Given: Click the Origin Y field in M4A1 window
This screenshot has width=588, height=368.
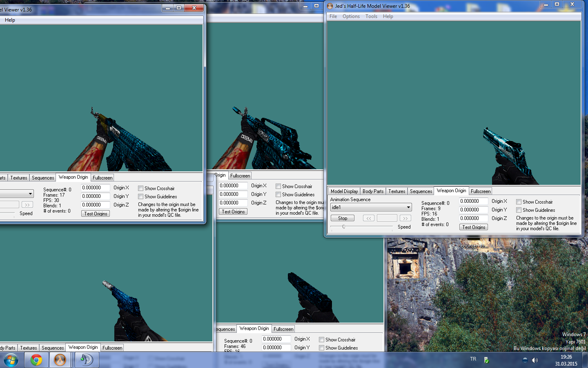Looking at the screenshot, I should [x=233, y=194].
